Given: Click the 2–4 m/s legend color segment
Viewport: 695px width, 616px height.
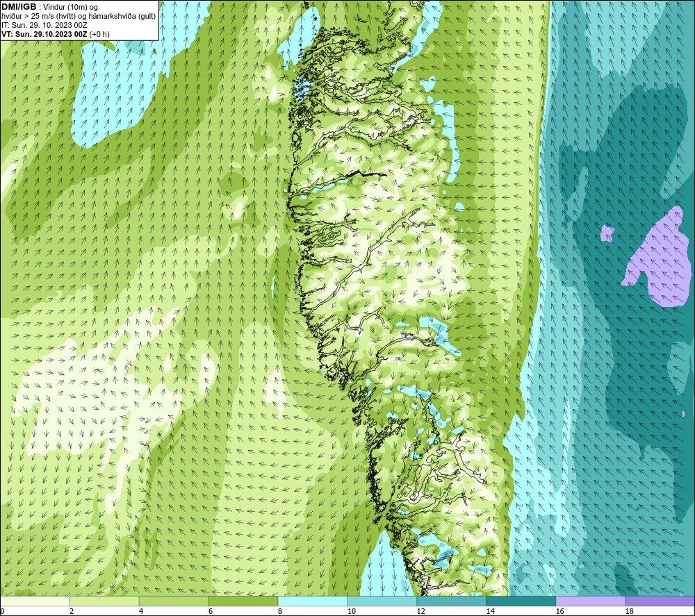Looking at the screenshot, I should coord(104,601).
